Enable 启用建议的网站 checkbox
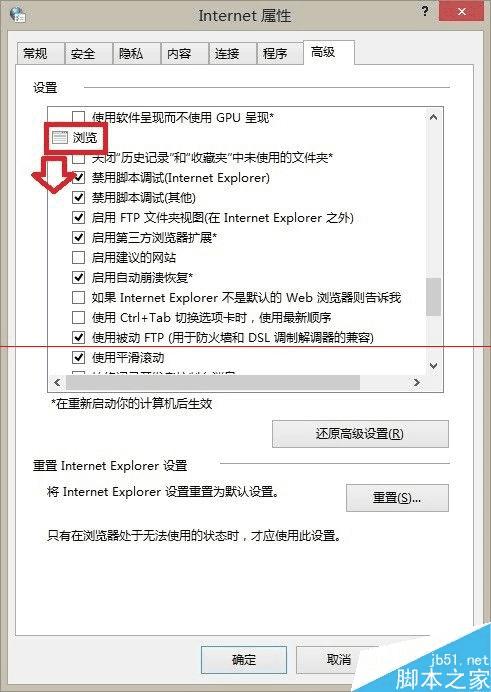491x692 pixels. click(x=79, y=257)
